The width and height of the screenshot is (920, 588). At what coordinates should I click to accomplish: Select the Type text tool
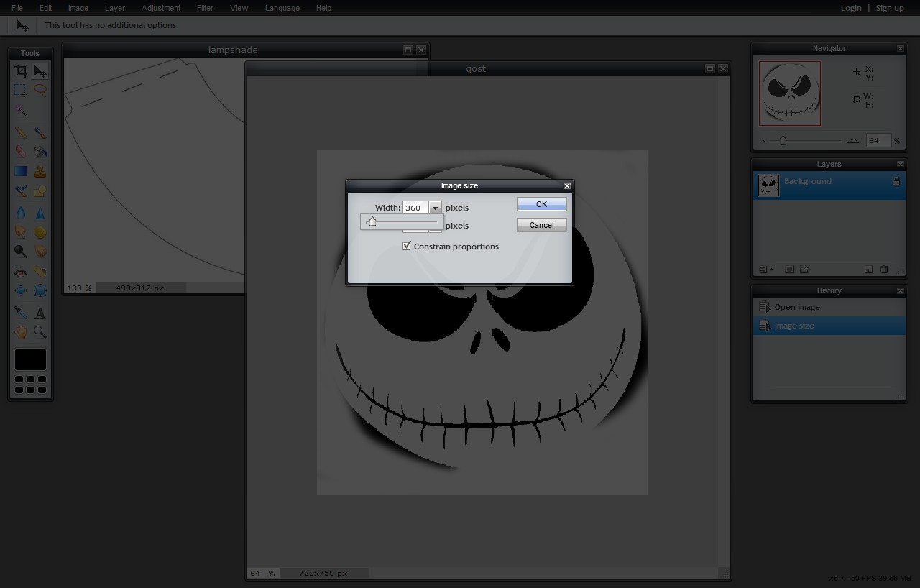(x=40, y=313)
